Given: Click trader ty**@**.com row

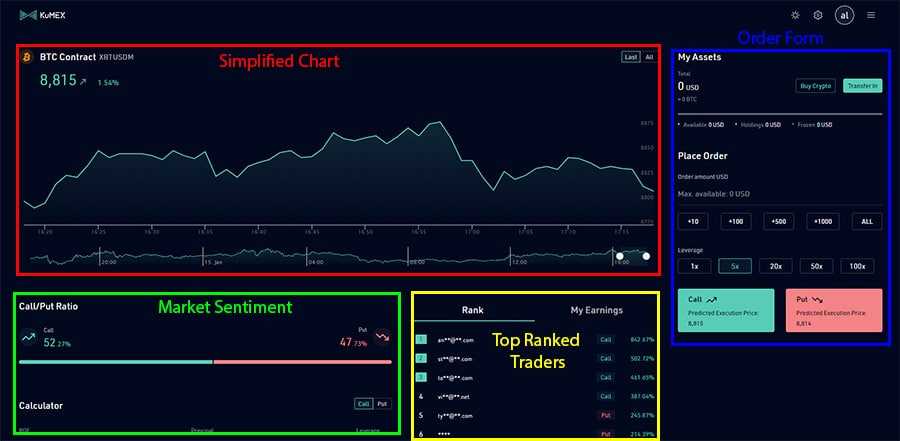Looking at the screenshot, I should point(535,415).
